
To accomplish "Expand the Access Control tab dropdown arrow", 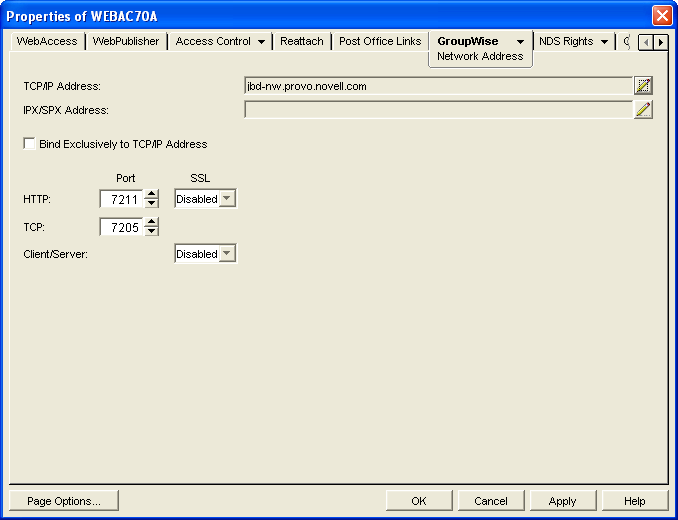I will 261,41.
